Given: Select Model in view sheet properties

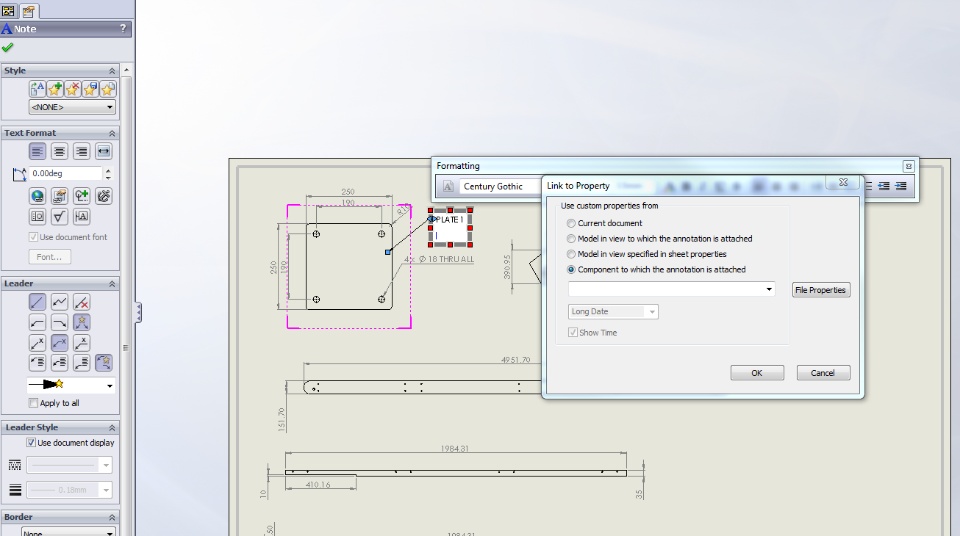Looking at the screenshot, I should click(571, 254).
